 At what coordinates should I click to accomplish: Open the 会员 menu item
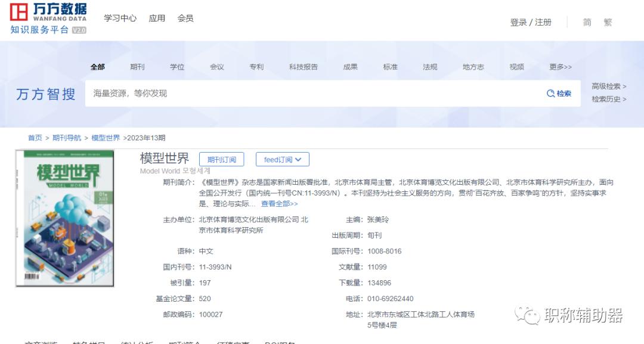pyautogui.click(x=185, y=18)
